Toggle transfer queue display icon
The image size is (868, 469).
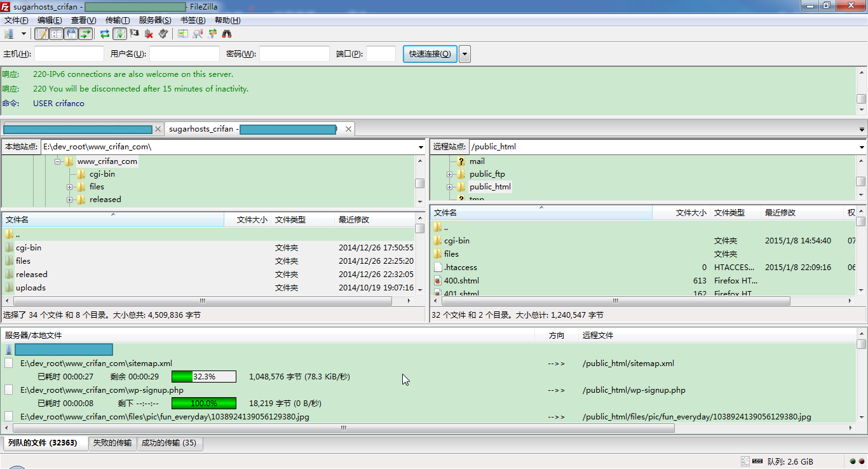86,34
